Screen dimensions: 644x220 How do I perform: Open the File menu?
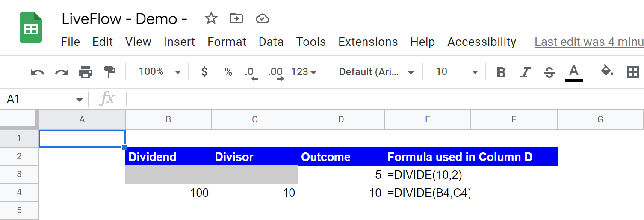point(71,42)
